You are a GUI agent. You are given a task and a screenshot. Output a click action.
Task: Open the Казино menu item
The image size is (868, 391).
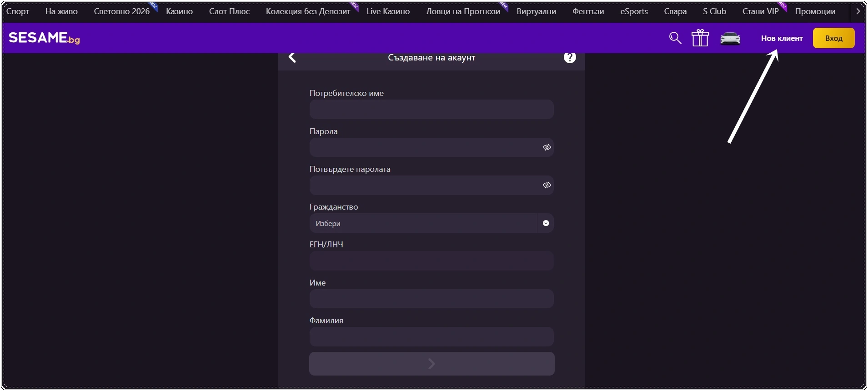[x=179, y=11]
